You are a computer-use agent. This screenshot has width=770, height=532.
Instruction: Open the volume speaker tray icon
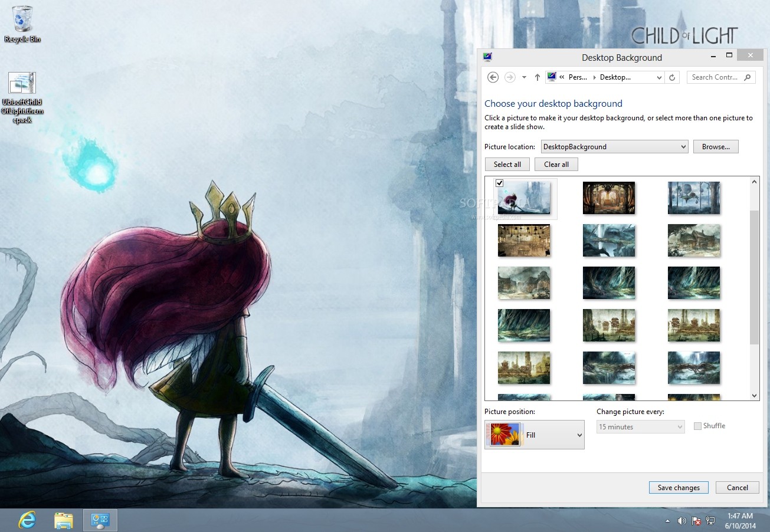point(682,521)
